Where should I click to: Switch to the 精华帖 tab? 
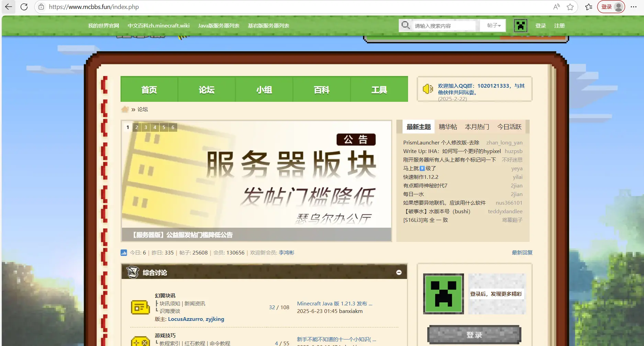(x=448, y=127)
